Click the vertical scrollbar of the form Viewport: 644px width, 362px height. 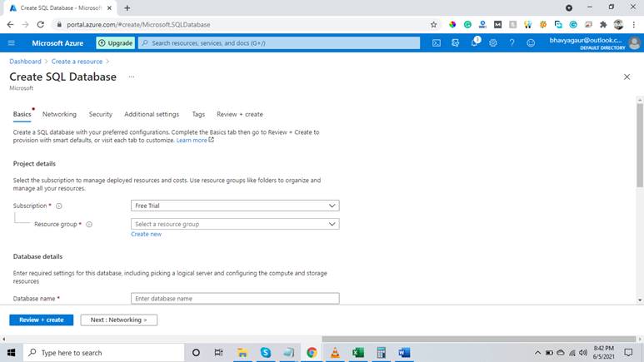(x=640, y=146)
